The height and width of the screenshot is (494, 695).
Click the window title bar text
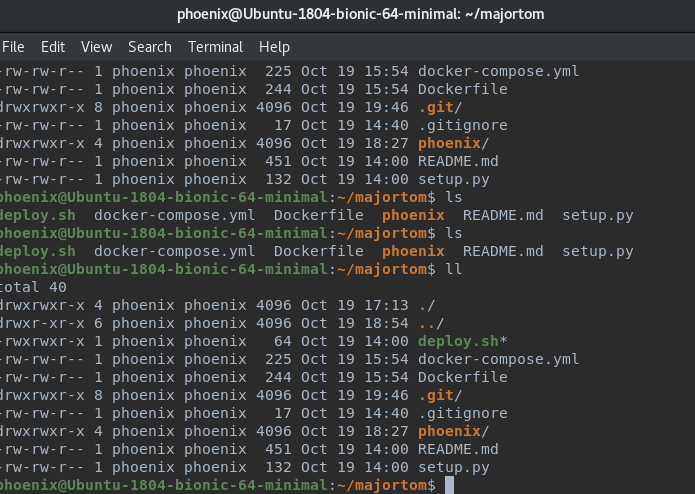[347, 14]
